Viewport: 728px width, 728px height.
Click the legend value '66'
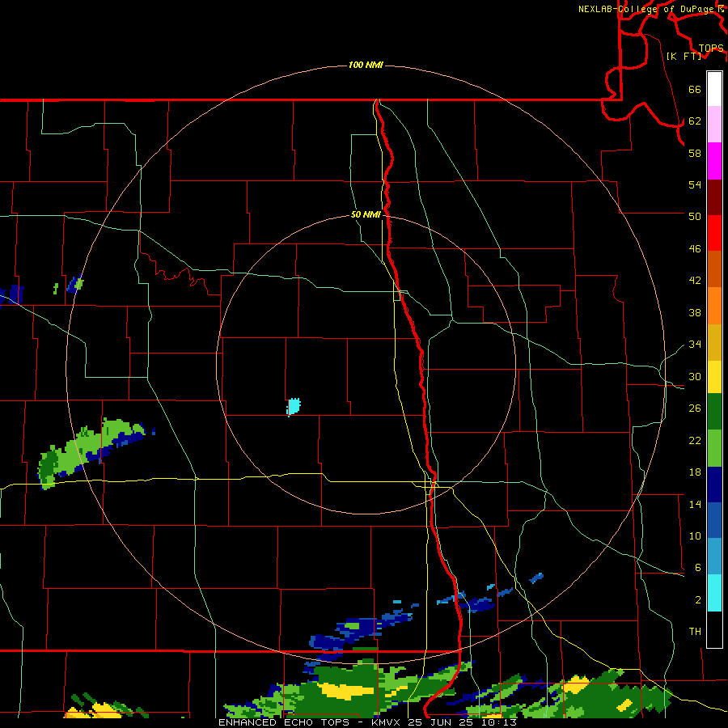click(x=695, y=90)
